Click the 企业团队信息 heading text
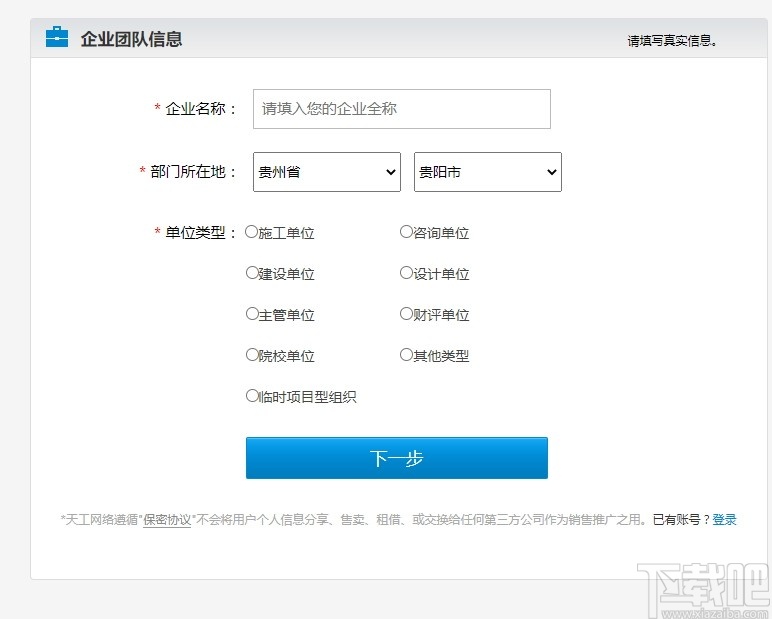The image size is (772, 619). [131, 39]
